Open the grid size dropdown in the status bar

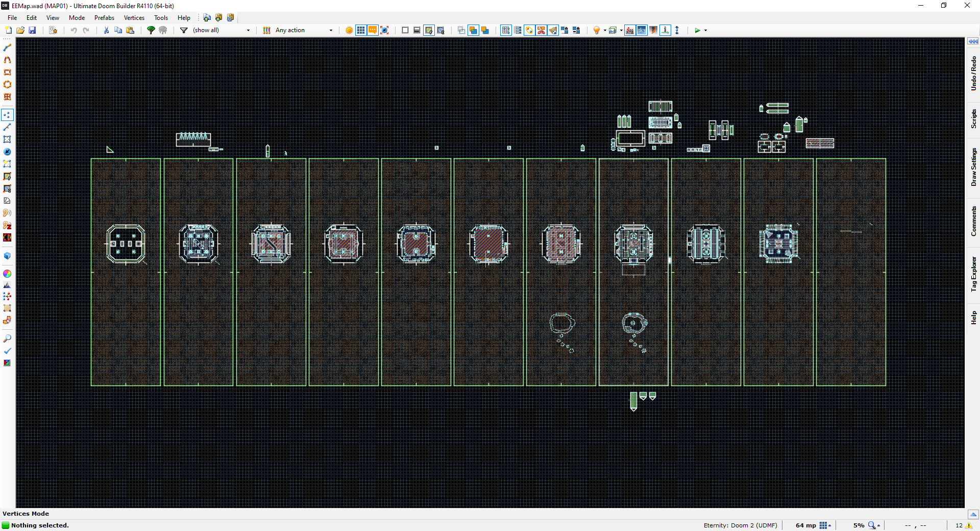(x=825, y=525)
